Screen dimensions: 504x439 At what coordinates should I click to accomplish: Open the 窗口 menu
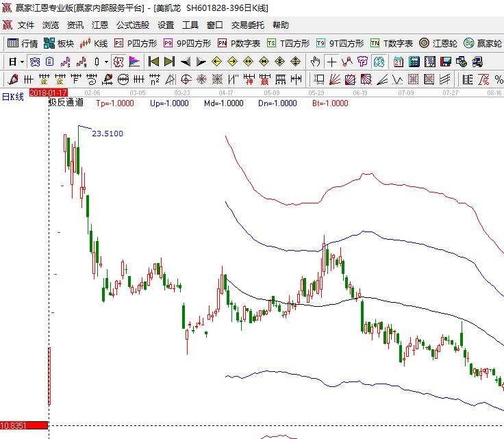click(x=215, y=25)
